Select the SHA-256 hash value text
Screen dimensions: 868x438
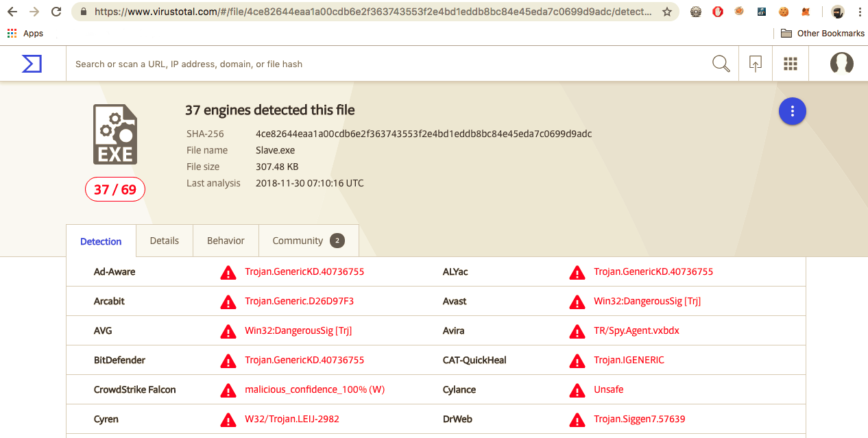[x=424, y=134]
